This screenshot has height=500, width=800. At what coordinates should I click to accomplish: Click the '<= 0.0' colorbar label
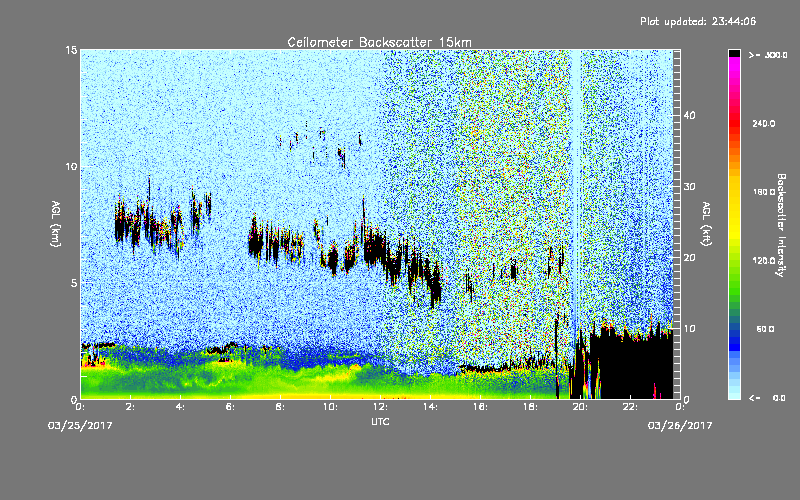(x=767, y=398)
